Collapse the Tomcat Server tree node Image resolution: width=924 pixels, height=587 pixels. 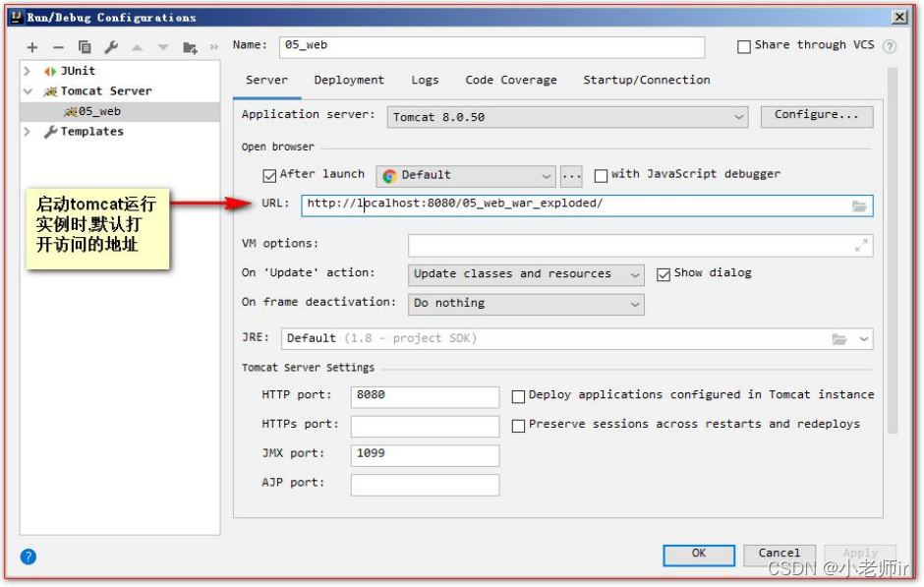pyautogui.click(x=28, y=91)
